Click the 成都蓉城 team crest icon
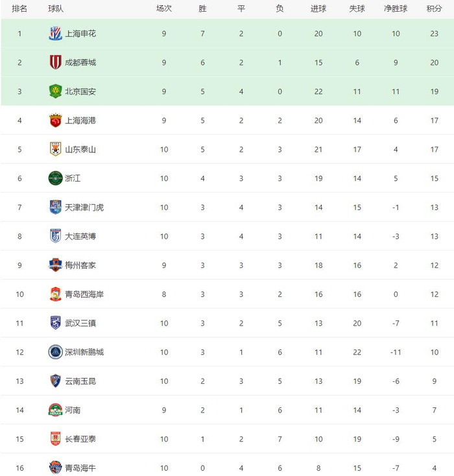The width and height of the screenshot is (454, 476). [x=56, y=62]
